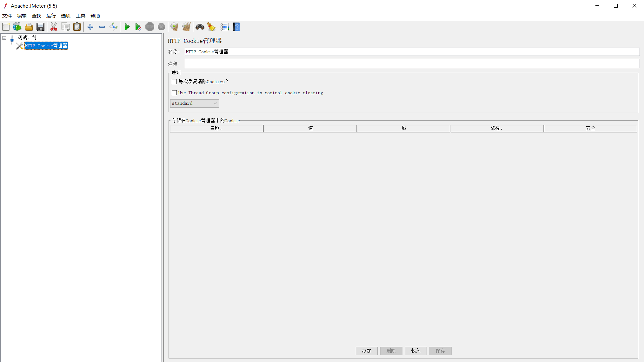Start test with green play icon

[x=127, y=27]
